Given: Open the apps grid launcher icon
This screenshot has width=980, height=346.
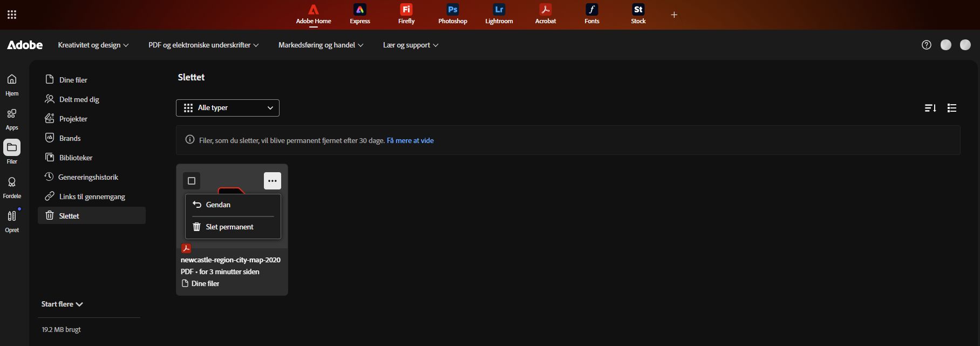Looking at the screenshot, I should point(12,15).
